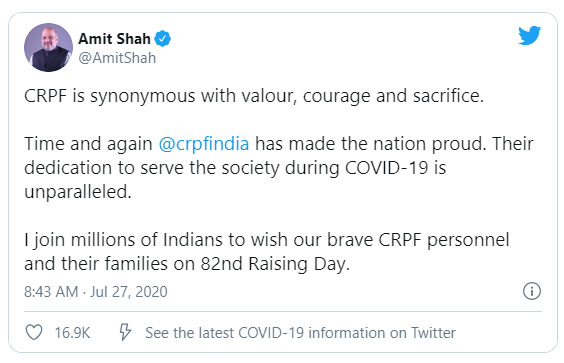Like the tweet with the heart icon
Viewport: 564px width, 363px height.
pyautogui.click(x=34, y=332)
